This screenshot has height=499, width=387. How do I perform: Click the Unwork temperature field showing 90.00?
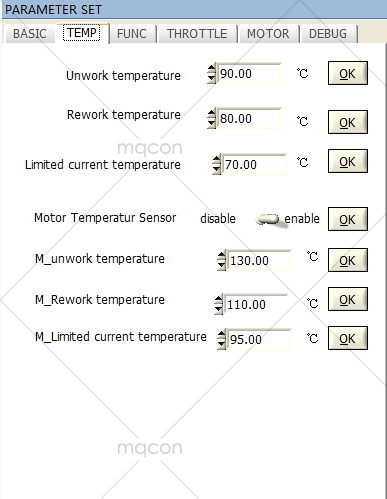click(249, 73)
